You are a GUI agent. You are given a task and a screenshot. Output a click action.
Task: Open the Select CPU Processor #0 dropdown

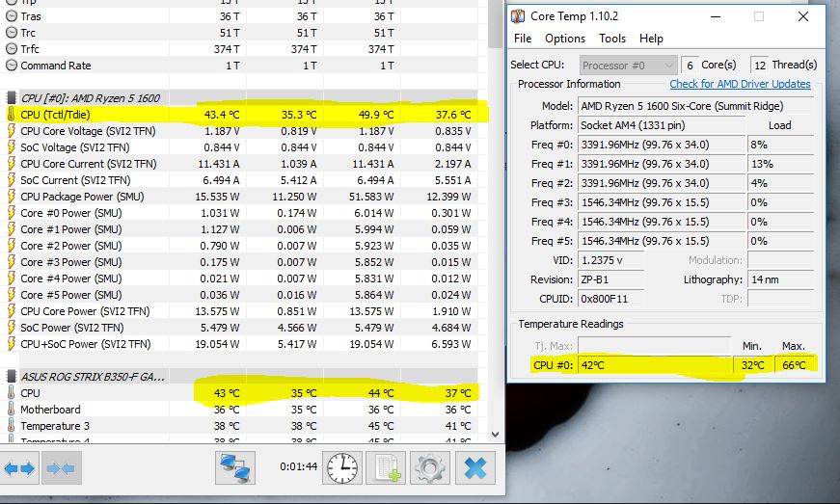tap(628, 66)
